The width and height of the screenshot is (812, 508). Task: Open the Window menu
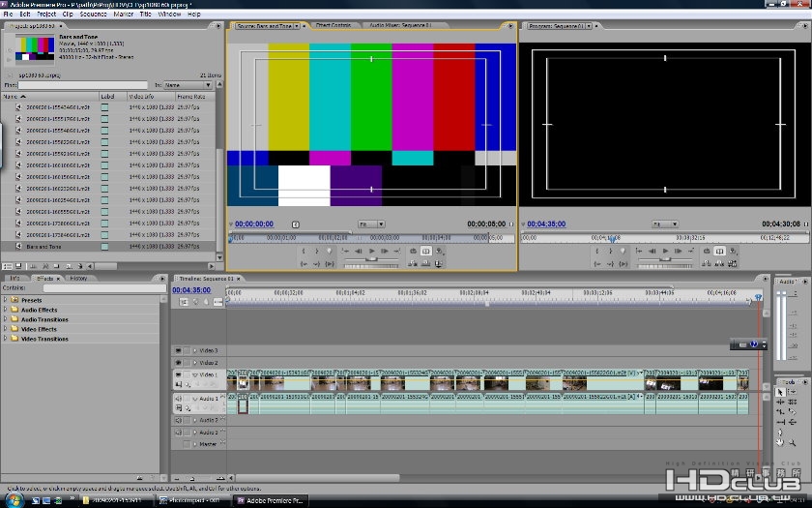tap(169, 14)
